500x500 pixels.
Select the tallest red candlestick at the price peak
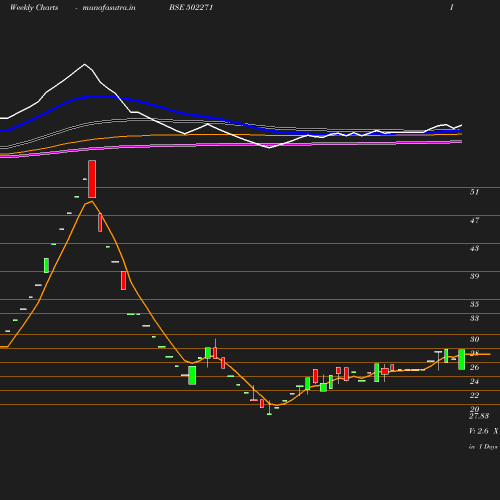pos(92,179)
